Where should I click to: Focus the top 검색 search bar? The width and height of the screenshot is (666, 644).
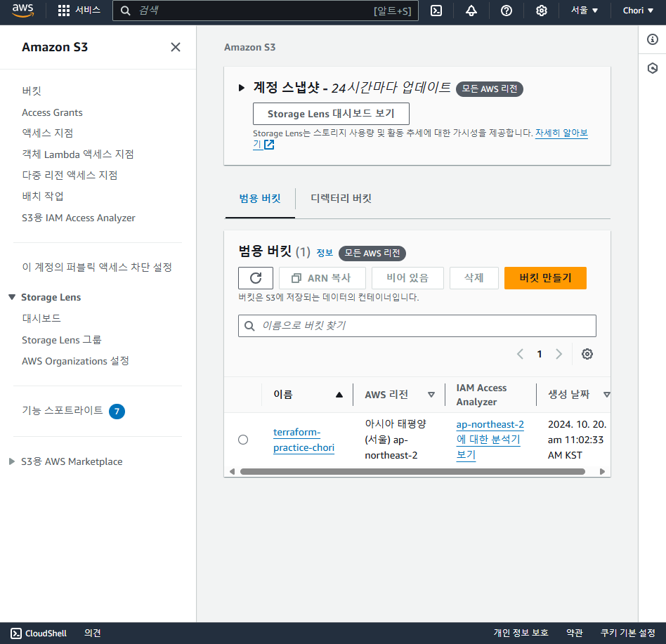pos(266,11)
